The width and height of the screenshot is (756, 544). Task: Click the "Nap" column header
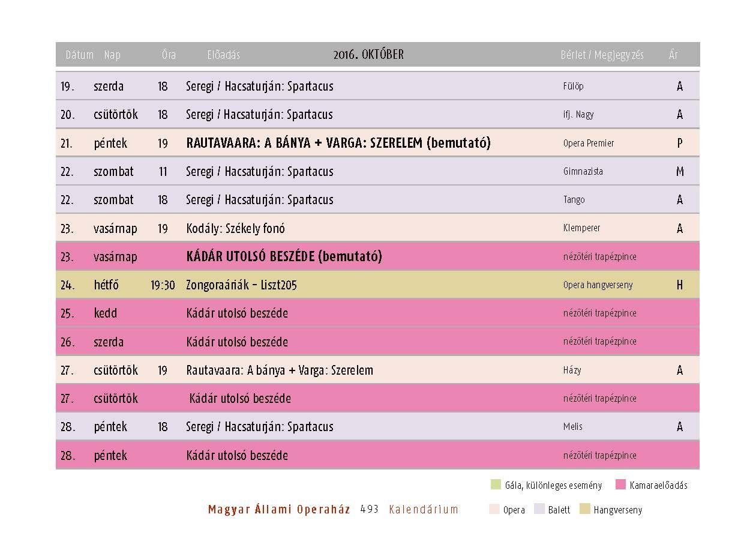[112, 55]
